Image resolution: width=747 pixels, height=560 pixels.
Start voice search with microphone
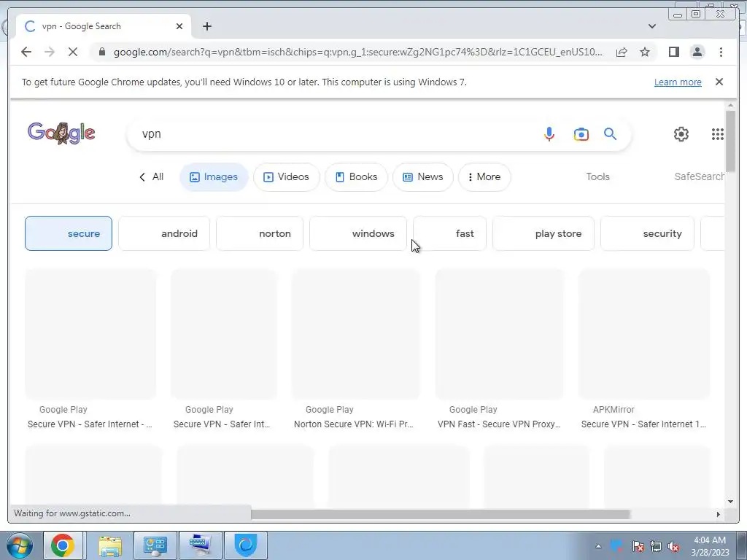coord(549,134)
